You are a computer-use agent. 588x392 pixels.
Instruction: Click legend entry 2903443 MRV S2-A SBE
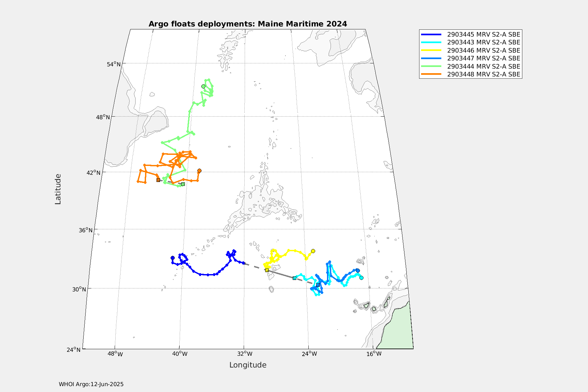click(470, 42)
